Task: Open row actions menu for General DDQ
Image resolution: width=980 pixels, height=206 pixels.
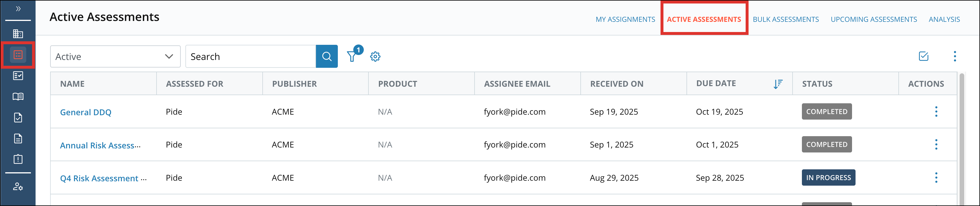Action: point(936,112)
